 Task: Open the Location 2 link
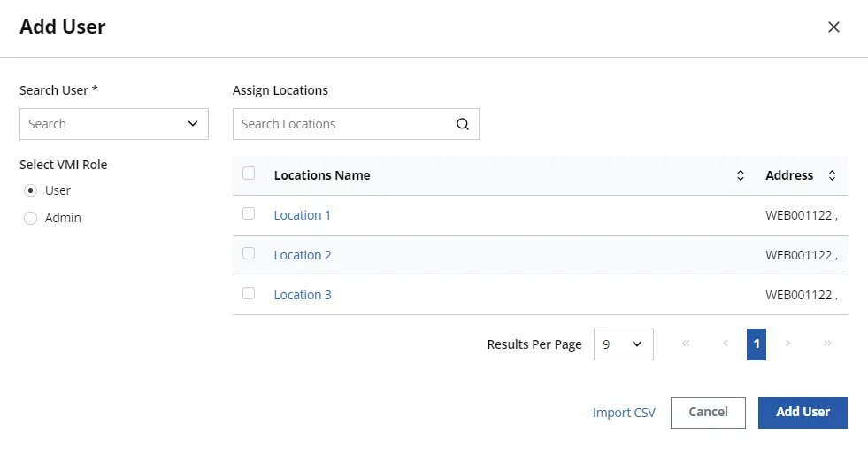tap(303, 255)
